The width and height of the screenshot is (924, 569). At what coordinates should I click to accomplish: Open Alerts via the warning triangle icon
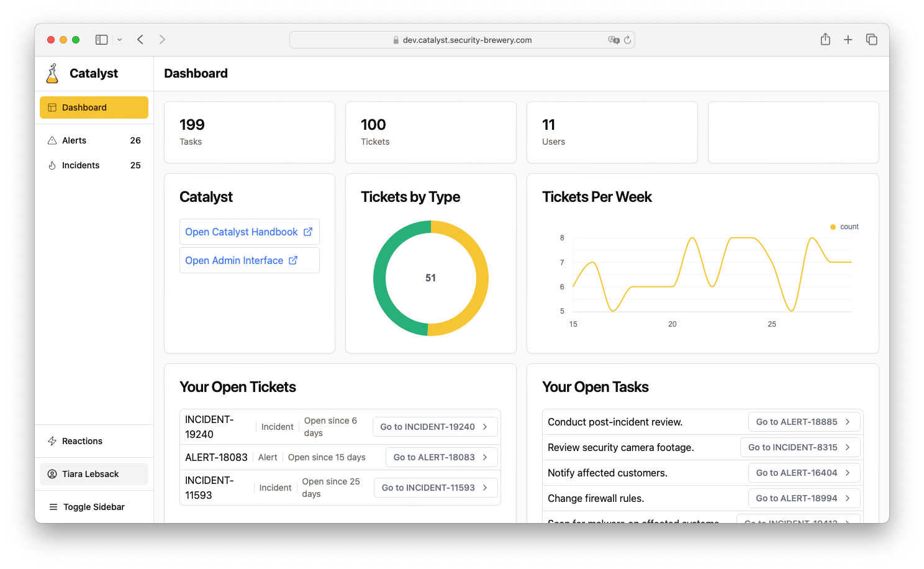click(52, 140)
